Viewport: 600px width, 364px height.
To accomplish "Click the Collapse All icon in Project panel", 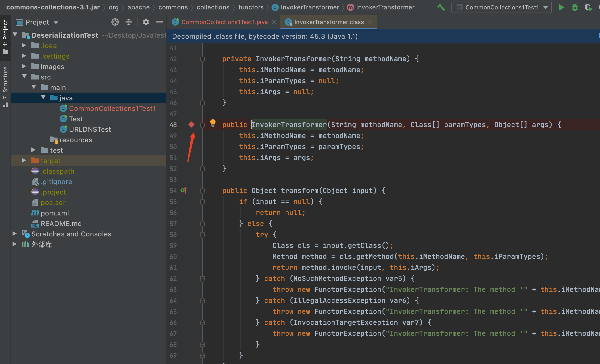I will coord(128,22).
